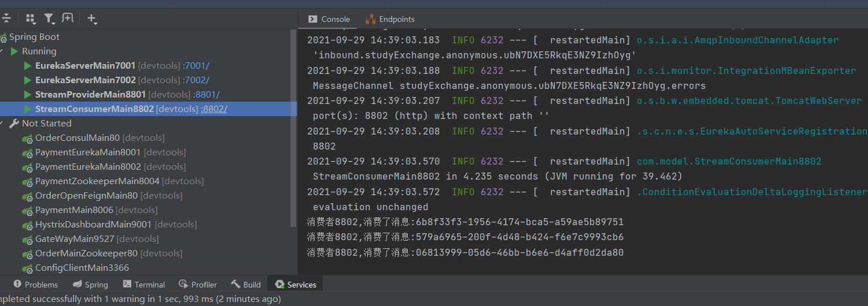Open the :7001/ link for EurekaServerMain7001
The height and width of the screenshot is (306, 868).
(195, 66)
